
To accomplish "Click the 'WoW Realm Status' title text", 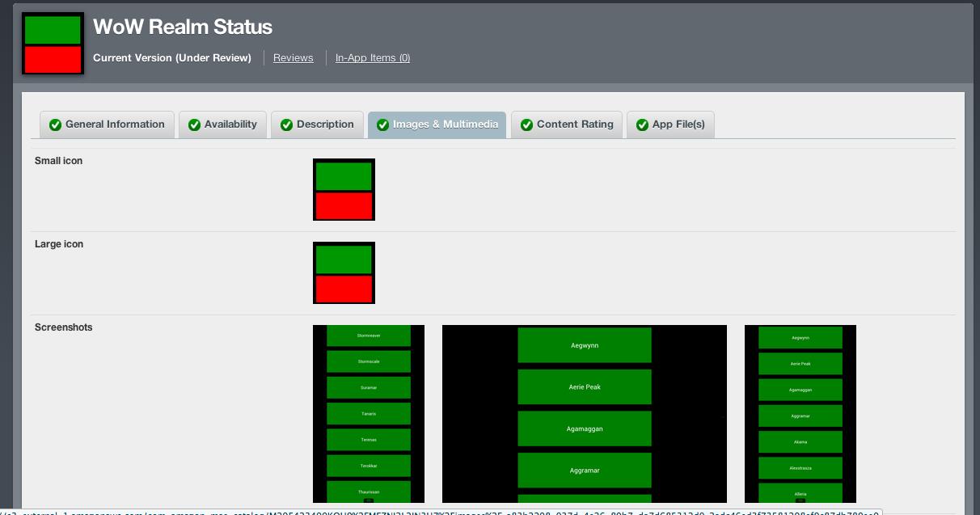I will pos(183,27).
